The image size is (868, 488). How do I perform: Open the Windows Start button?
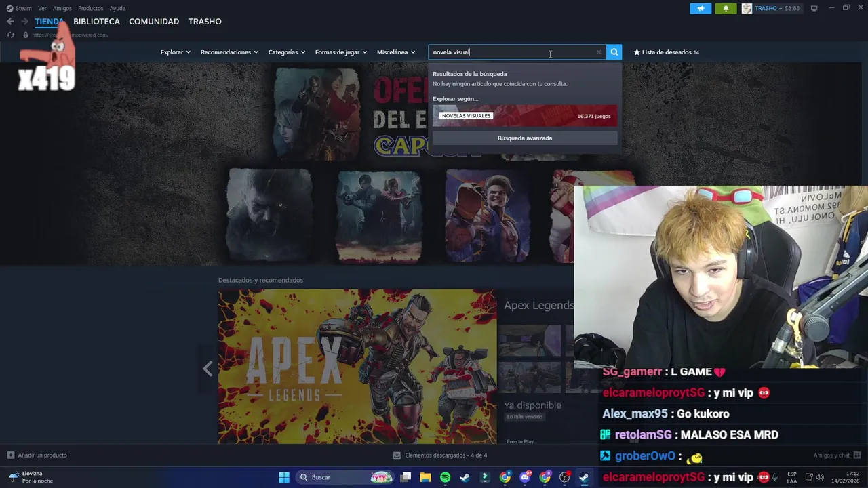click(284, 477)
